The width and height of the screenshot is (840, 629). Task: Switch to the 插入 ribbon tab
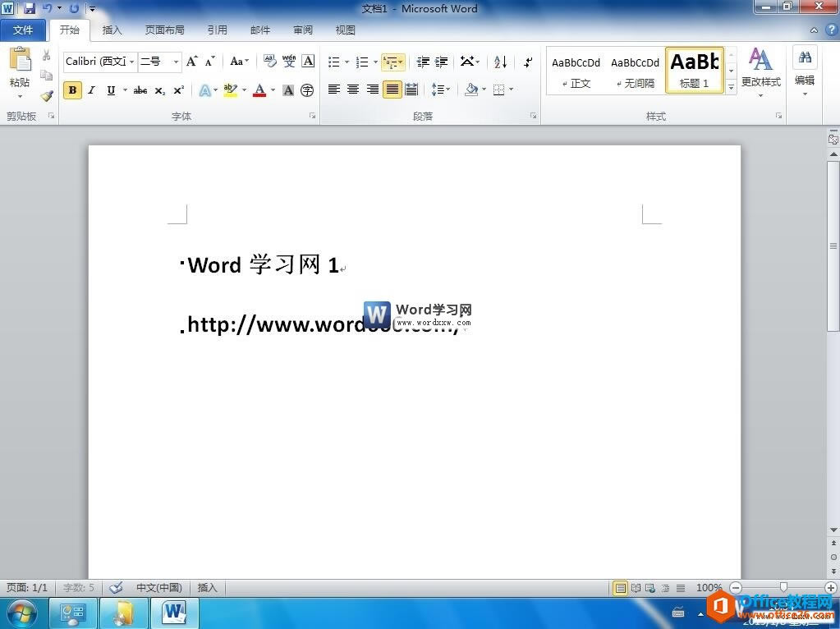(112, 30)
